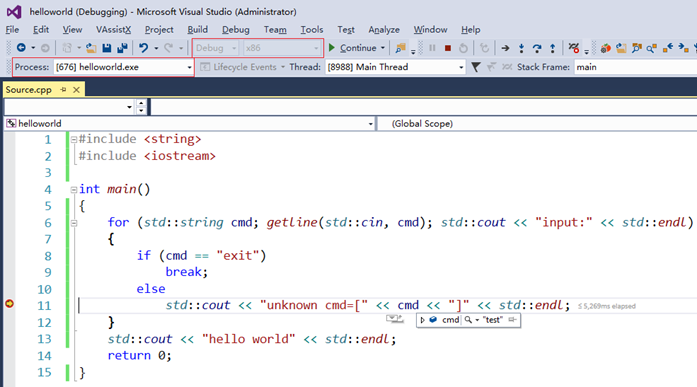Viewport: 697px width, 387px height.
Task: Undo the last edit
Action: click(x=143, y=48)
